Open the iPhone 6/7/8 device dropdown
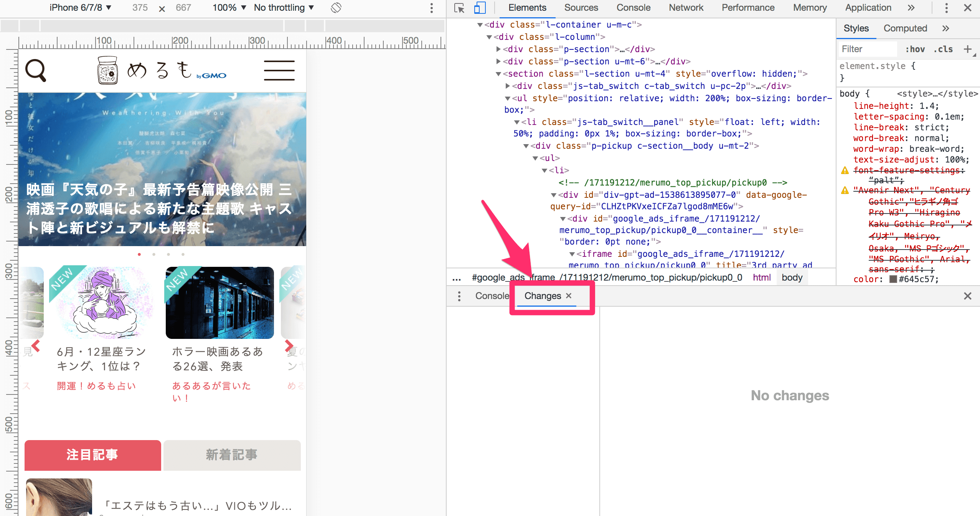This screenshot has height=516, width=980. [80, 8]
